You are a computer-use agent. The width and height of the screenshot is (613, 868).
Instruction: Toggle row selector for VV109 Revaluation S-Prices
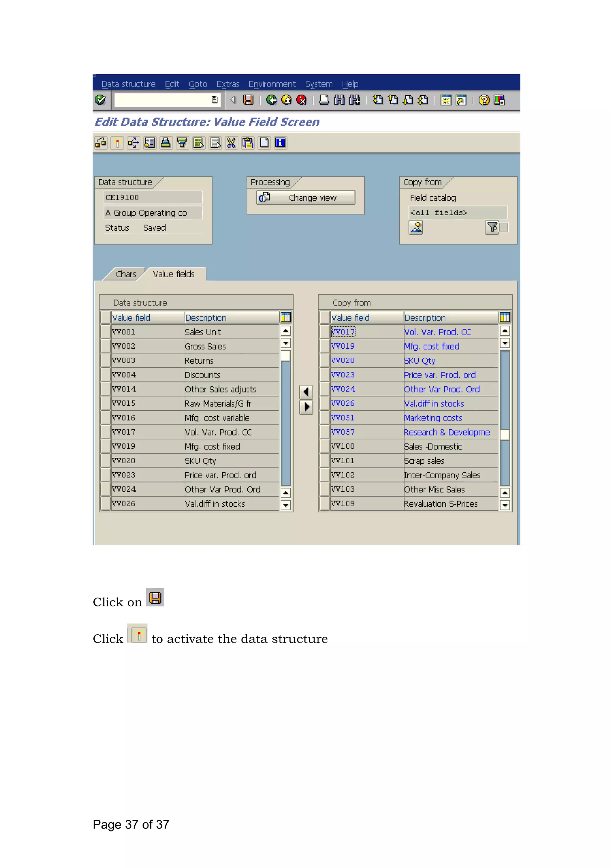(x=324, y=503)
